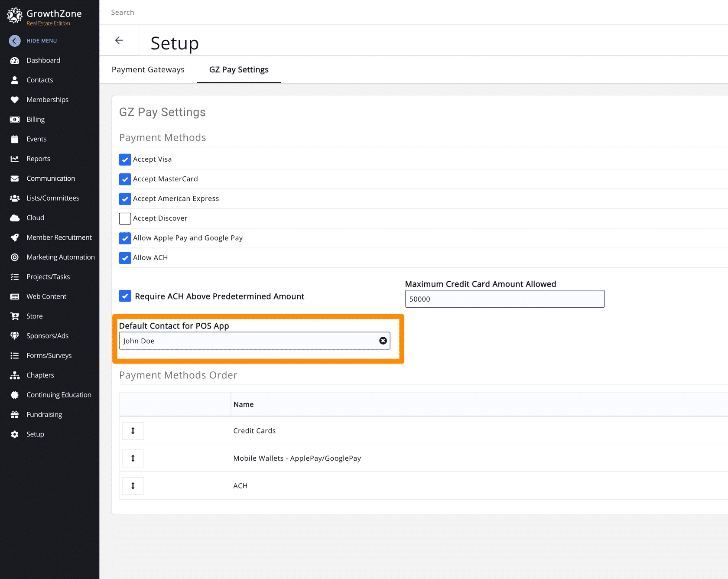Clear John Doe from default contact field
The width and height of the screenshot is (728, 579).
pyautogui.click(x=383, y=341)
